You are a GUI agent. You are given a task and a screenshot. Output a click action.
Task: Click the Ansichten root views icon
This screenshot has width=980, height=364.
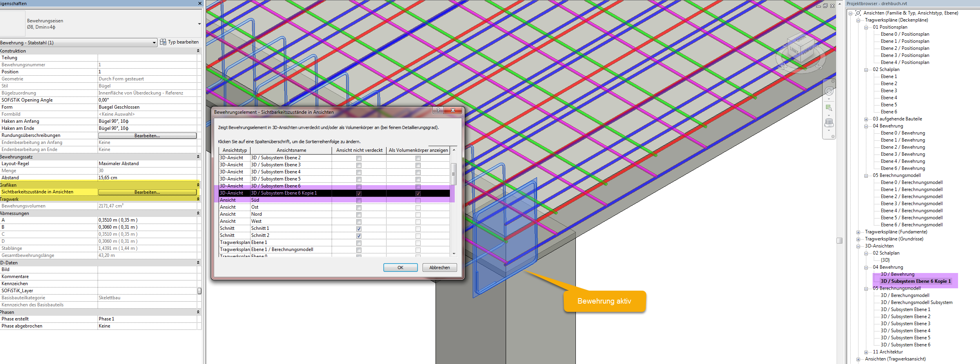click(858, 13)
